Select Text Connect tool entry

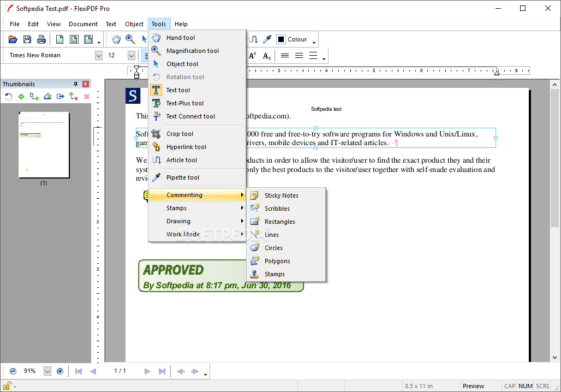click(197, 116)
